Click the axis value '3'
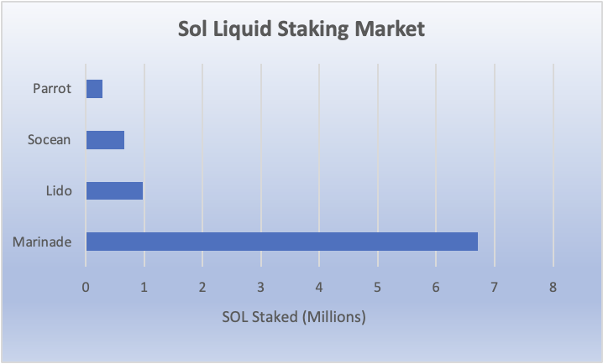This screenshot has height=364, width=603. pos(260,287)
